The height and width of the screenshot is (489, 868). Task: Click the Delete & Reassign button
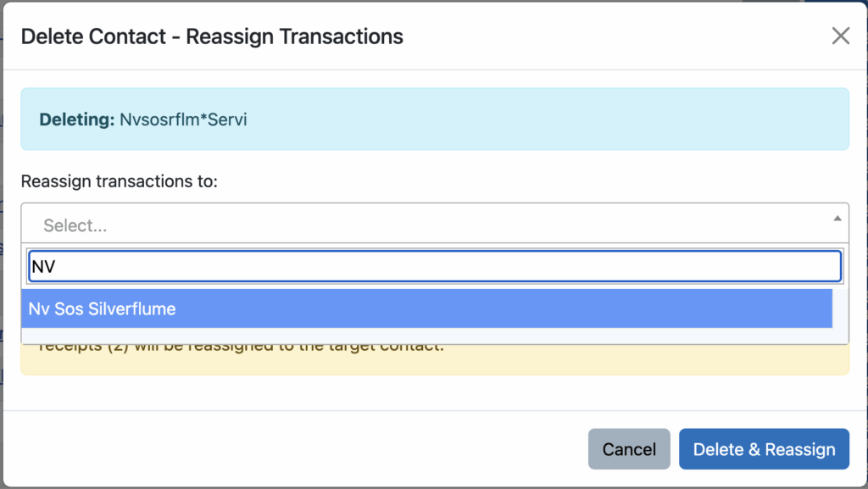point(764,449)
